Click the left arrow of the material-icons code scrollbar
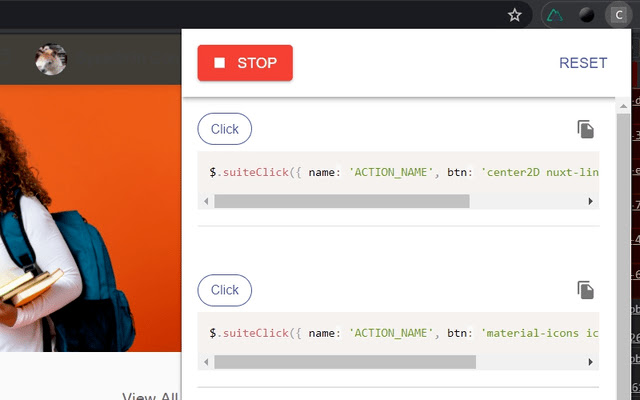Image resolution: width=640 pixels, height=400 pixels. [x=206, y=362]
